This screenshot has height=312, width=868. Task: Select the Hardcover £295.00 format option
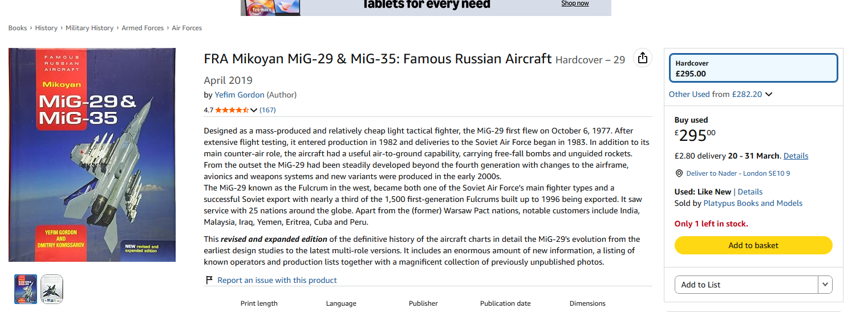click(753, 68)
